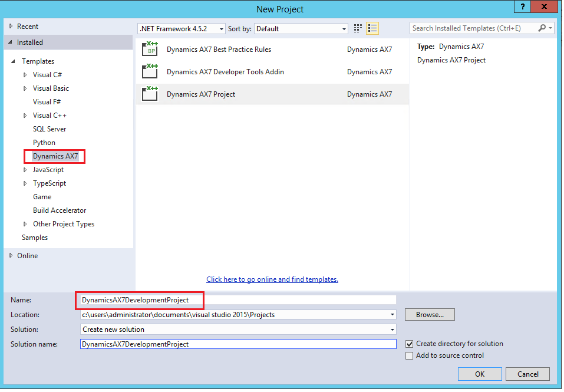The image size is (564, 392).
Task: Open the find templates online link
Action: (x=272, y=279)
